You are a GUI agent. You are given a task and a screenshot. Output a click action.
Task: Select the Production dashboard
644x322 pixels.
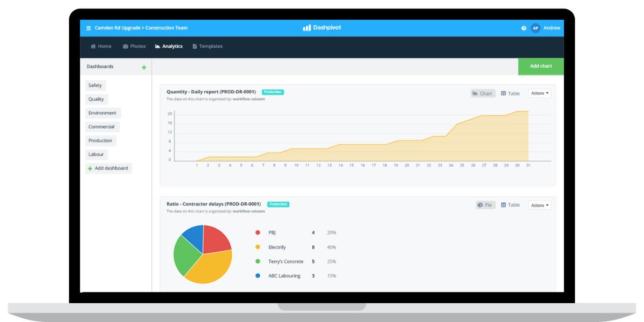tap(101, 141)
